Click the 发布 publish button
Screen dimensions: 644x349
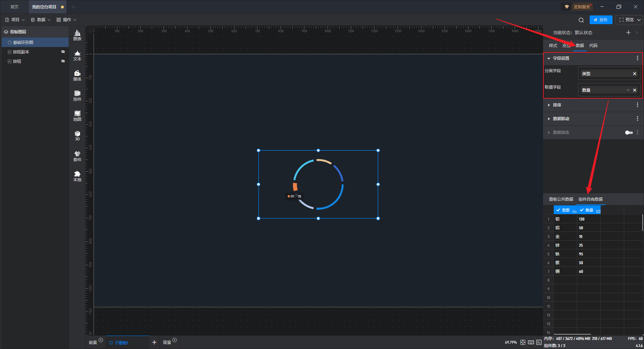[x=601, y=20]
